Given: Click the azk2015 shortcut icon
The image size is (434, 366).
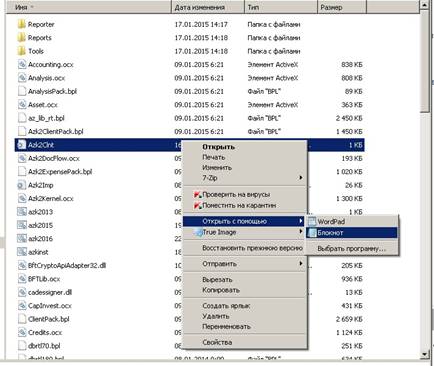Looking at the screenshot, I should pos(22,225).
